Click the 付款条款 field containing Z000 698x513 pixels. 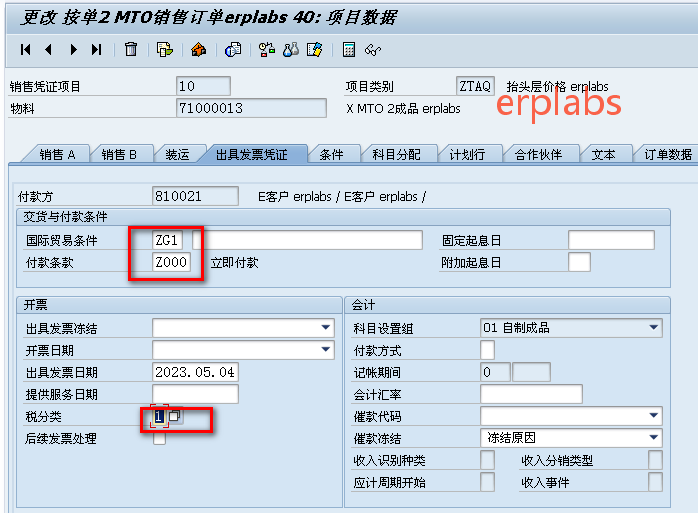pos(171,262)
